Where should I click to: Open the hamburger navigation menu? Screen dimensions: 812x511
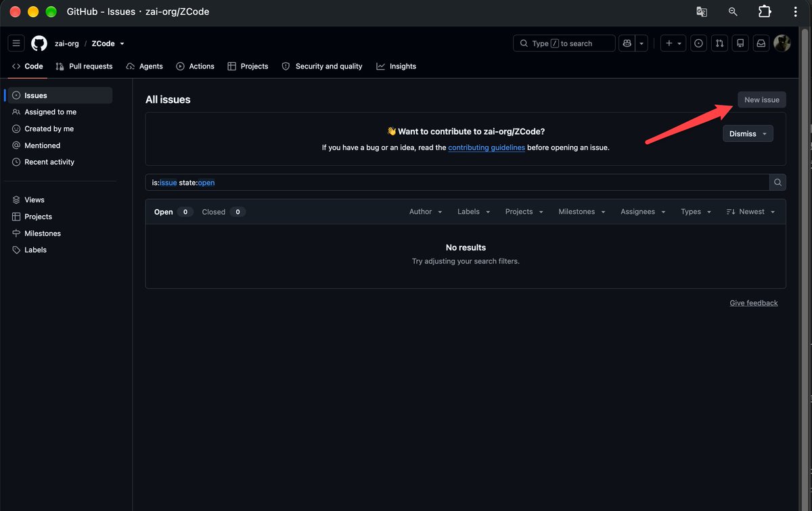click(16, 43)
